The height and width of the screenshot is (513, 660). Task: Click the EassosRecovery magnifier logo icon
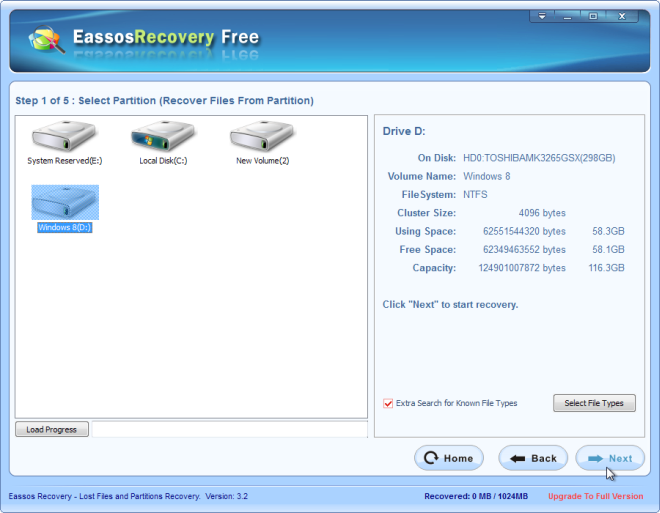(x=46, y=40)
